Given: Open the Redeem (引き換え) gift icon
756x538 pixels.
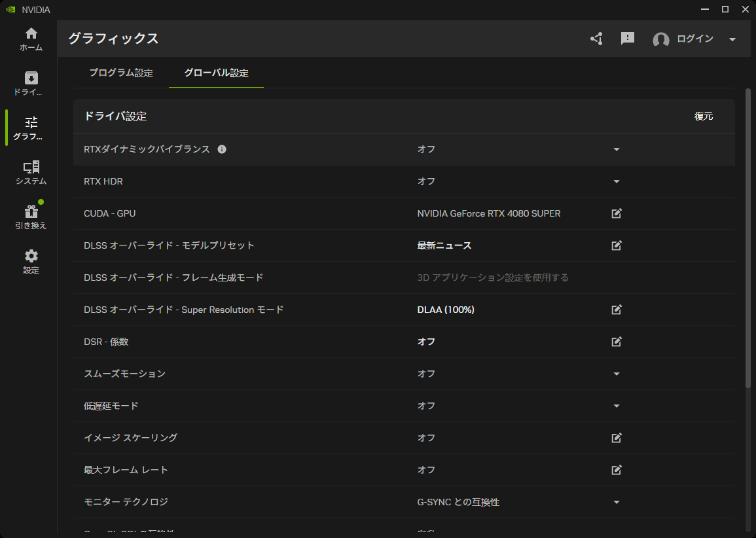Looking at the screenshot, I should [31, 217].
